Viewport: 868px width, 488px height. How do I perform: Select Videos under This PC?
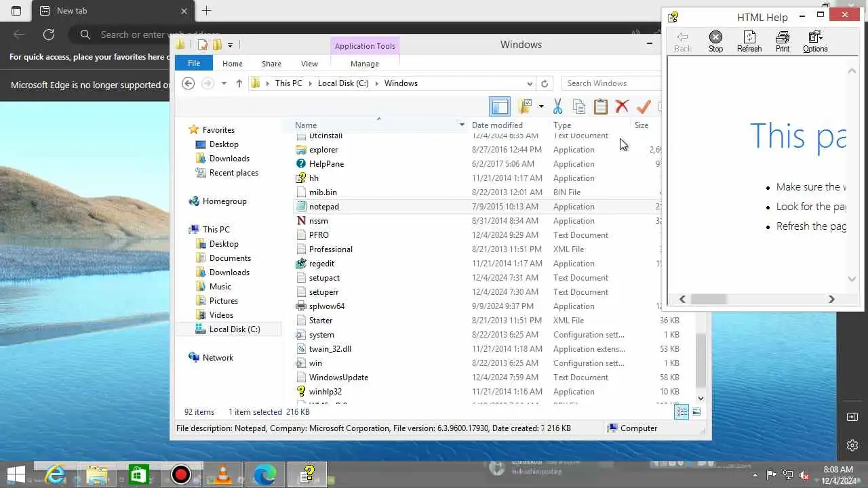(221, 315)
